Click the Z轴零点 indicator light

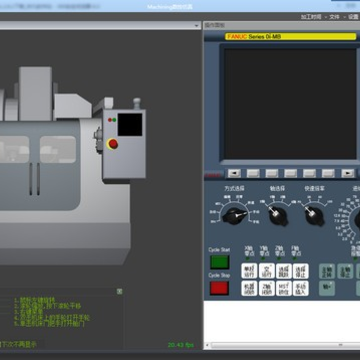click(279, 258)
